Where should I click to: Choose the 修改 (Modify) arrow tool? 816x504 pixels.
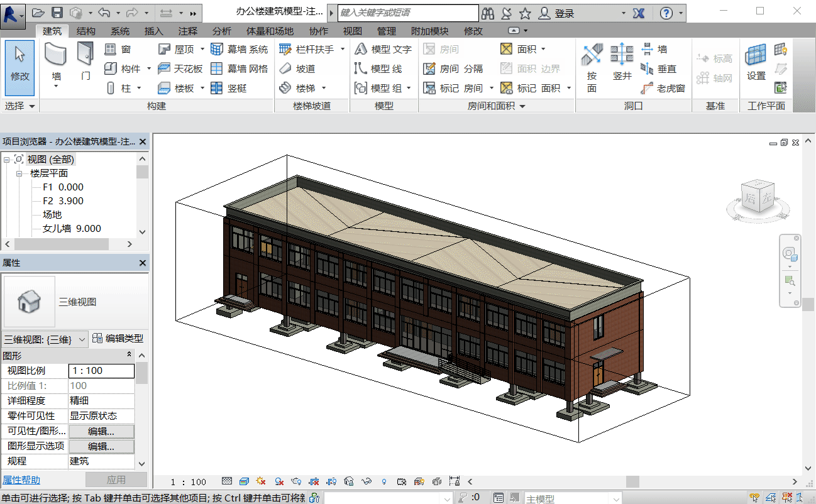(19, 63)
